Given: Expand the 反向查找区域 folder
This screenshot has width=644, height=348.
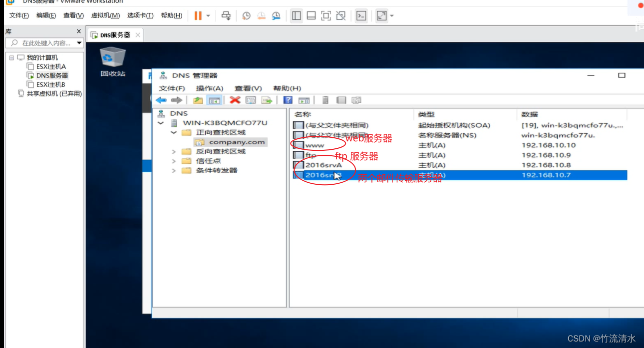Looking at the screenshot, I should [174, 152].
